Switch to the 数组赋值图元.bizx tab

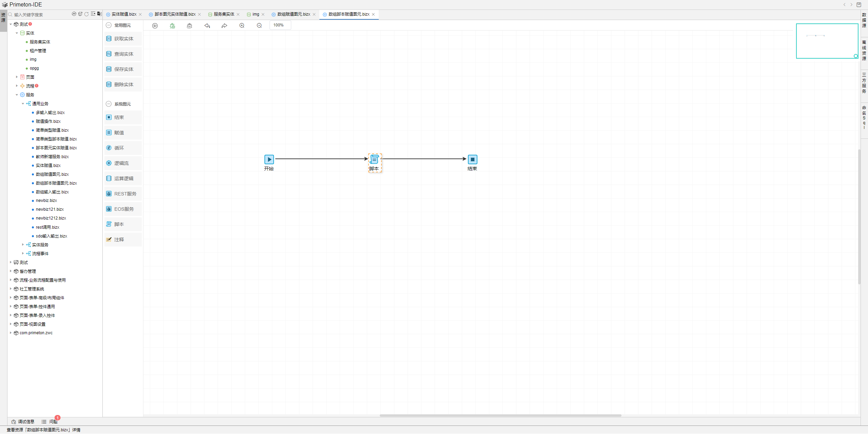[293, 14]
